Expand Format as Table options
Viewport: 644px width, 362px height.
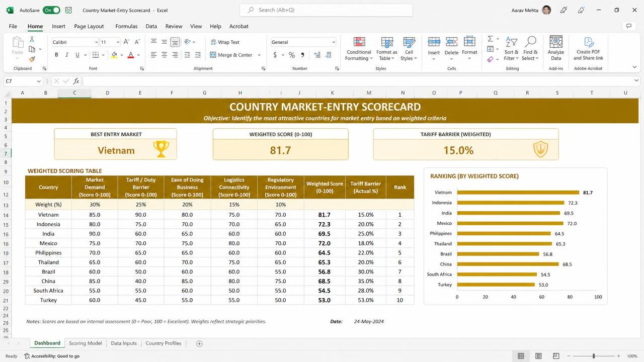[x=386, y=48]
